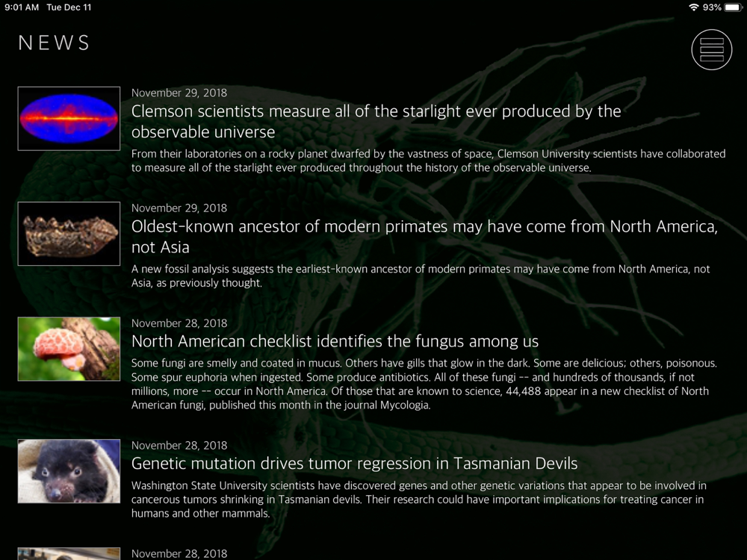Tap the 93% battery percentage
This screenshot has height=560, width=747.
pos(712,7)
